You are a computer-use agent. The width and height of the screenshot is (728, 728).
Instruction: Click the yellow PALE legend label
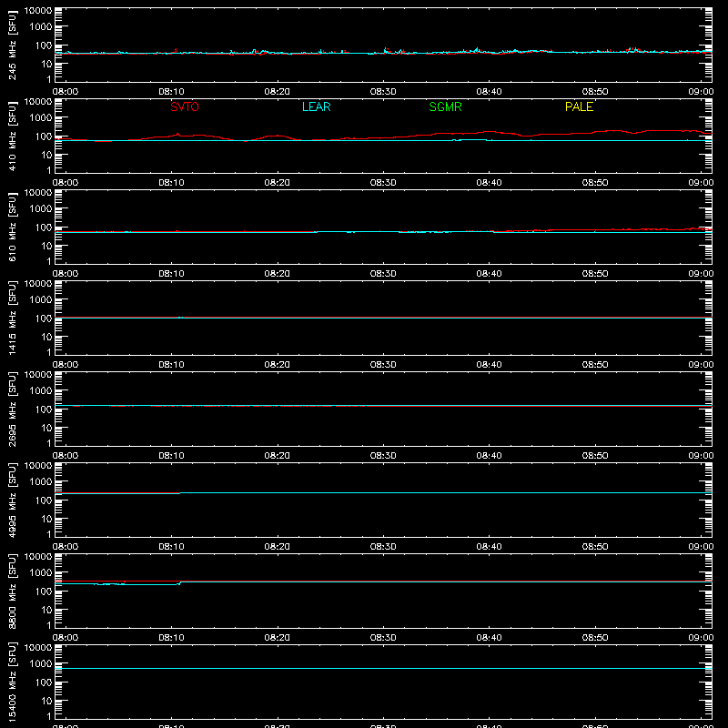pos(579,106)
